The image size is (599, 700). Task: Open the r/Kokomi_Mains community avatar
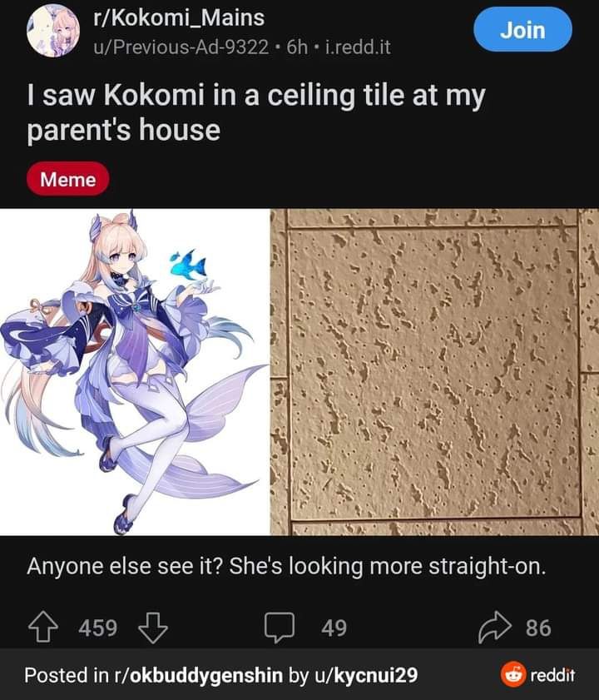[x=53, y=31]
